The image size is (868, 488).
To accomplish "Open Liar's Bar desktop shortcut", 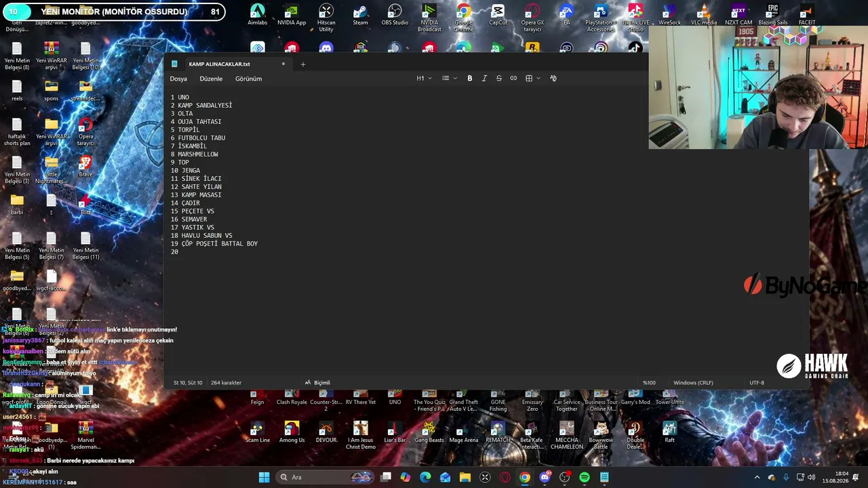I will [395, 433].
